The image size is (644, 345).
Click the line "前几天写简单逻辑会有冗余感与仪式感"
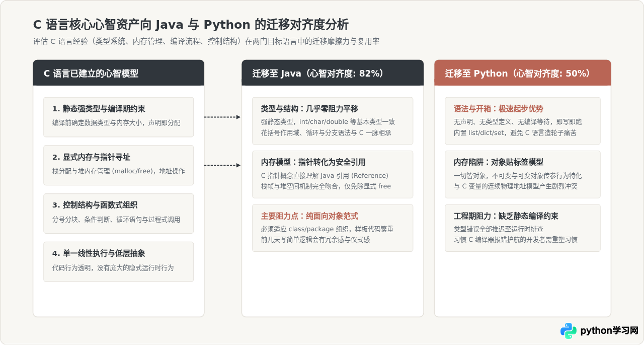click(x=315, y=240)
